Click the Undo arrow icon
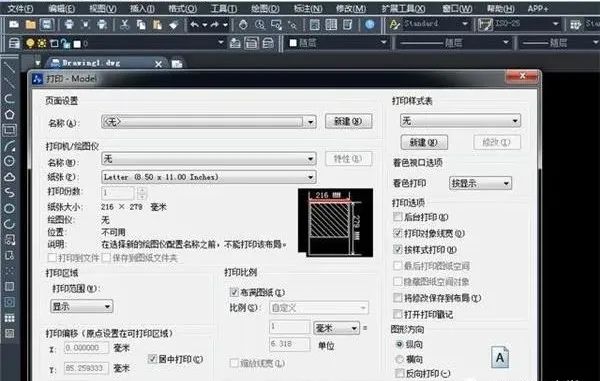Screen dimensions: 600x381 tap(195, 25)
